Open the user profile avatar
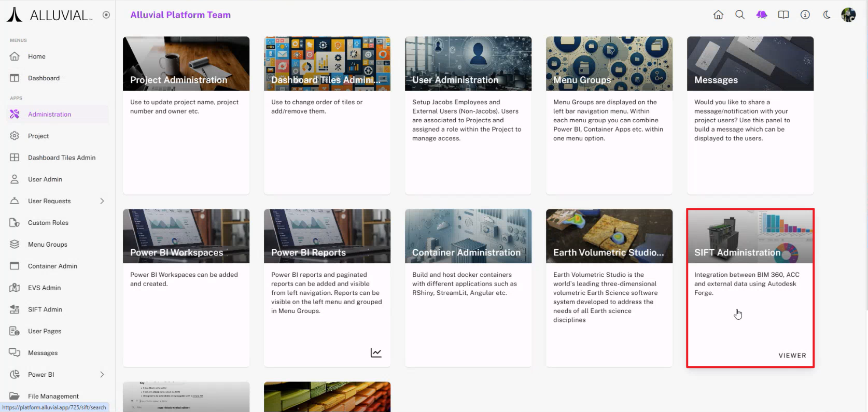Screen dimensions: 868x412 coord(848,15)
